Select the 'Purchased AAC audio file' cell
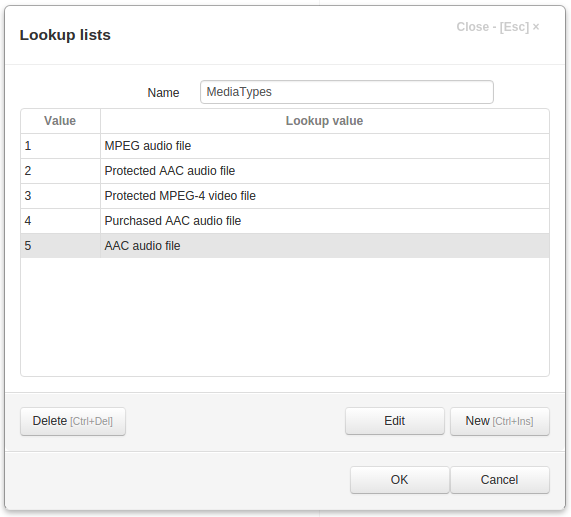 325,221
